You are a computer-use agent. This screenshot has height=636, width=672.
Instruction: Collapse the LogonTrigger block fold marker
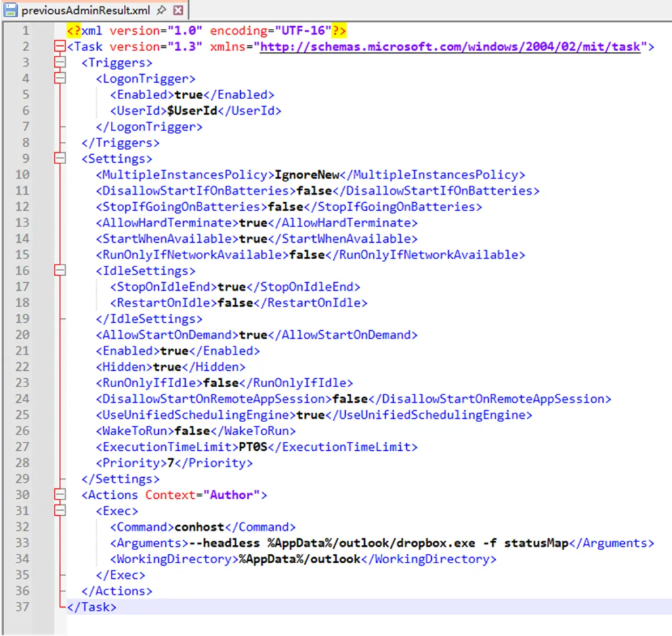click(x=60, y=79)
